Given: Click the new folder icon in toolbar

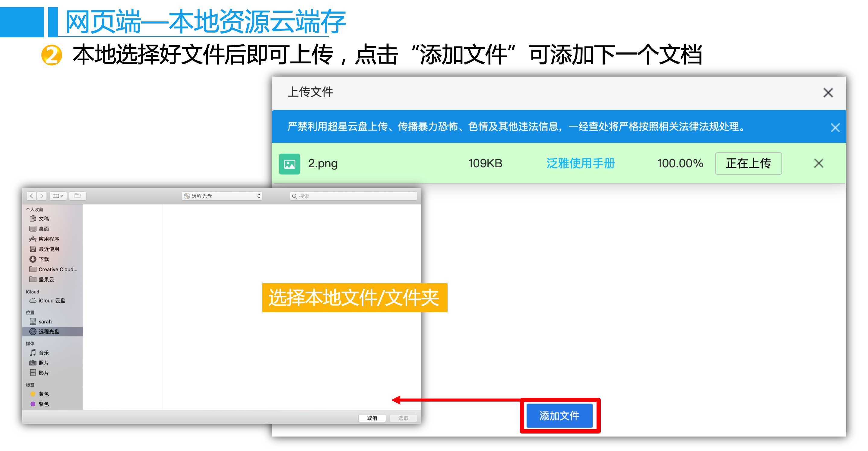Looking at the screenshot, I should 78,196.
